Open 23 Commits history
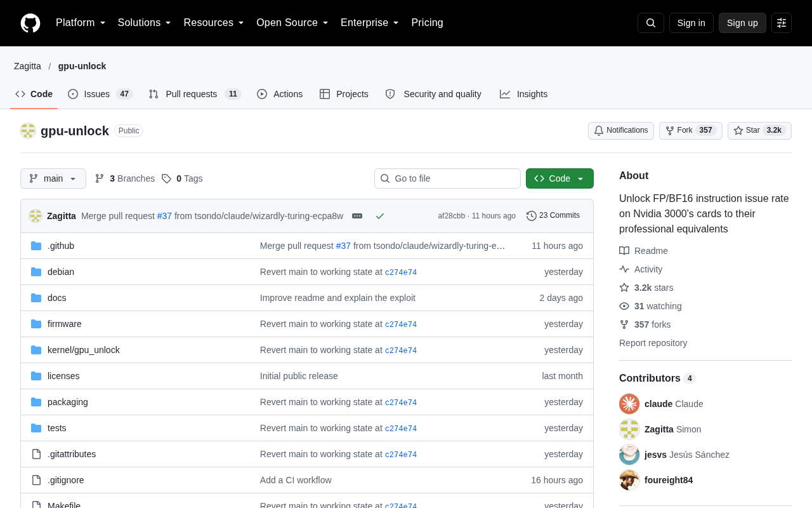Screen dimensions: 812x508 (553, 216)
